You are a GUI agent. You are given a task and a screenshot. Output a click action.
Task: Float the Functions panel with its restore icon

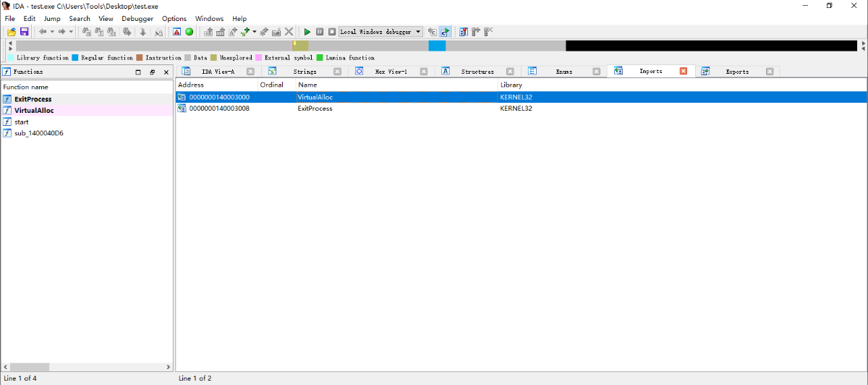[153, 72]
